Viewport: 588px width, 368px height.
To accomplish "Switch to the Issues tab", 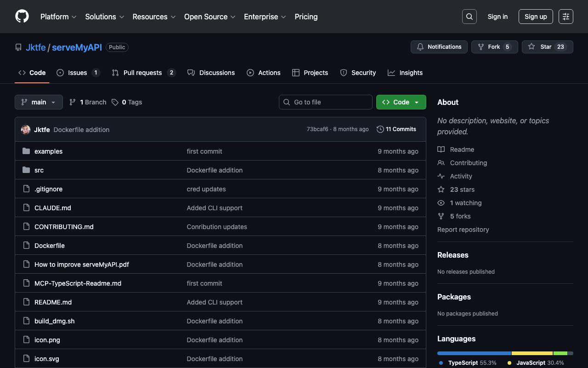I will tap(78, 73).
